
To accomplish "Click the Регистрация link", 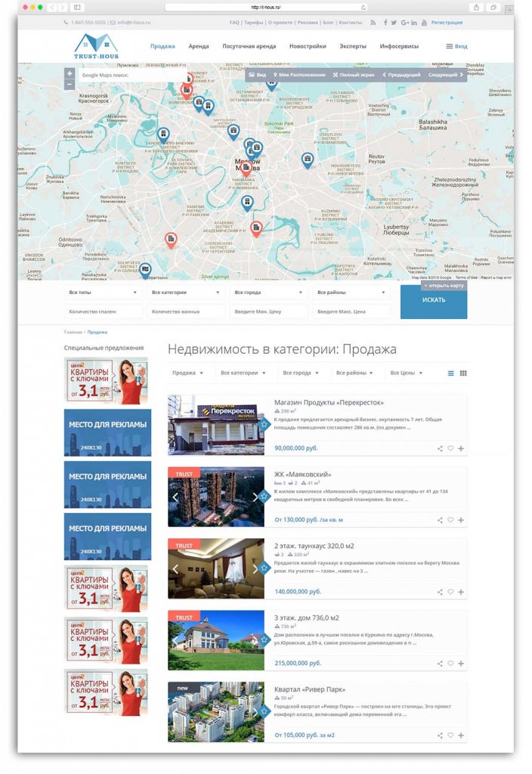I will 447,23.
